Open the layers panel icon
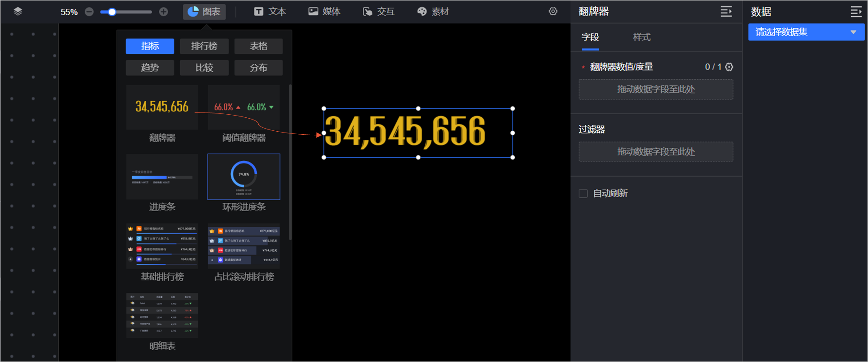This screenshot has height=362, width=868. point(18,11)
